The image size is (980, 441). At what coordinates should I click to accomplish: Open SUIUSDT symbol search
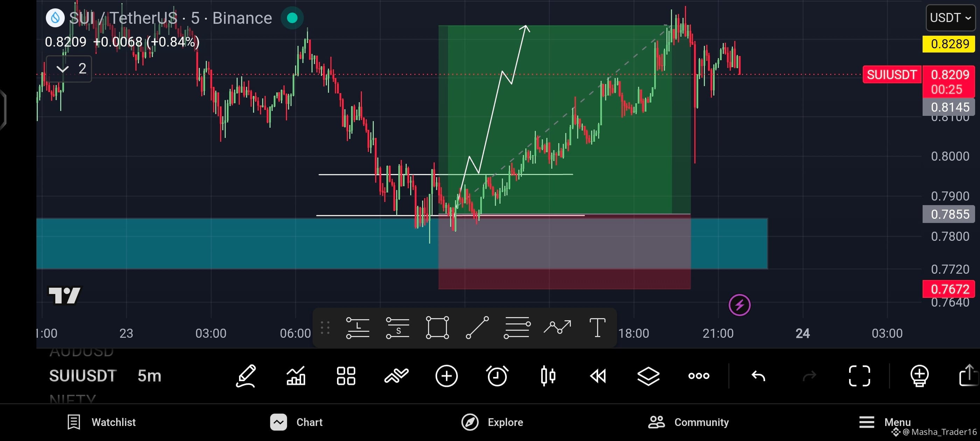pyautogui.click(x=83, y=376)
